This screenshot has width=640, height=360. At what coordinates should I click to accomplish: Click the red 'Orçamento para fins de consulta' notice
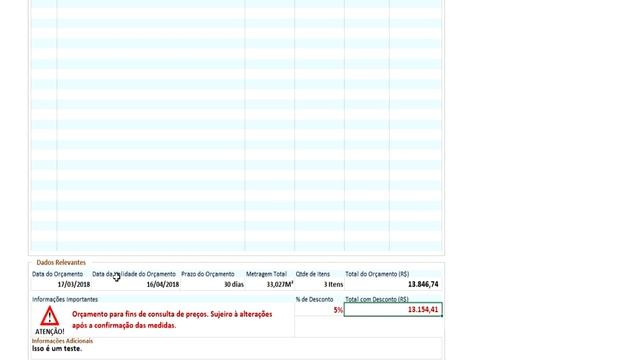[x=172, y=320]
